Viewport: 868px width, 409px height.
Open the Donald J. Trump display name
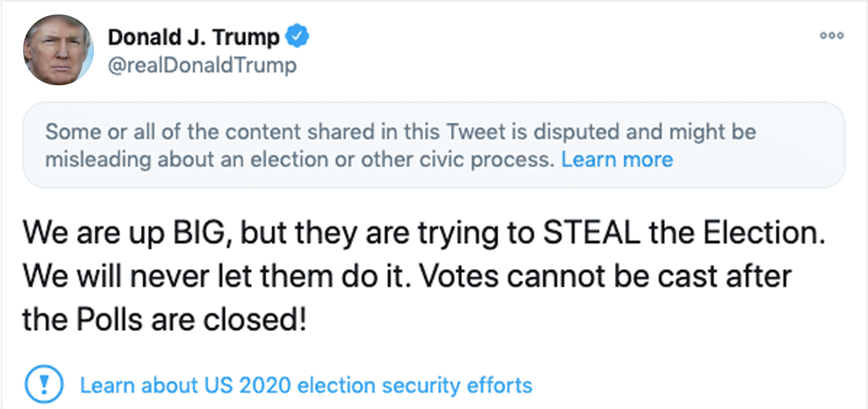click(x=194, y=36)
